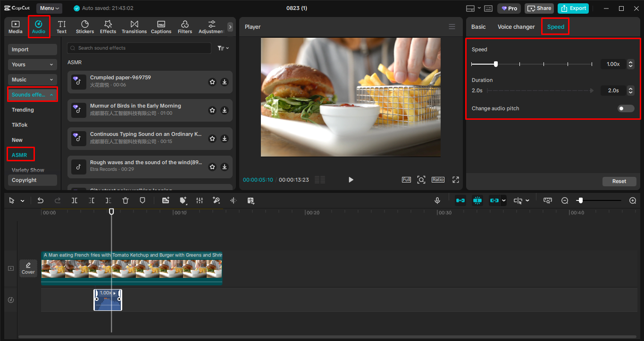Open the Basic tab in audio properties
644x341 pixels.
pos(478,27)
